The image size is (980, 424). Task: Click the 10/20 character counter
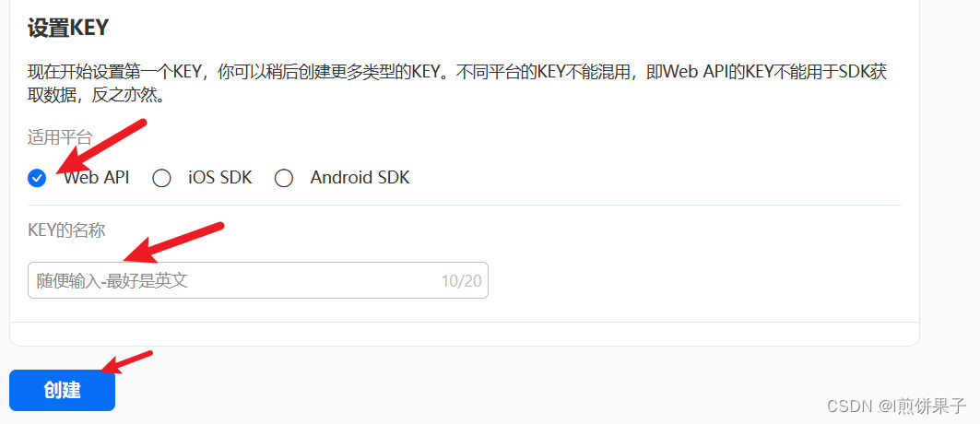(x=461, y=281)
